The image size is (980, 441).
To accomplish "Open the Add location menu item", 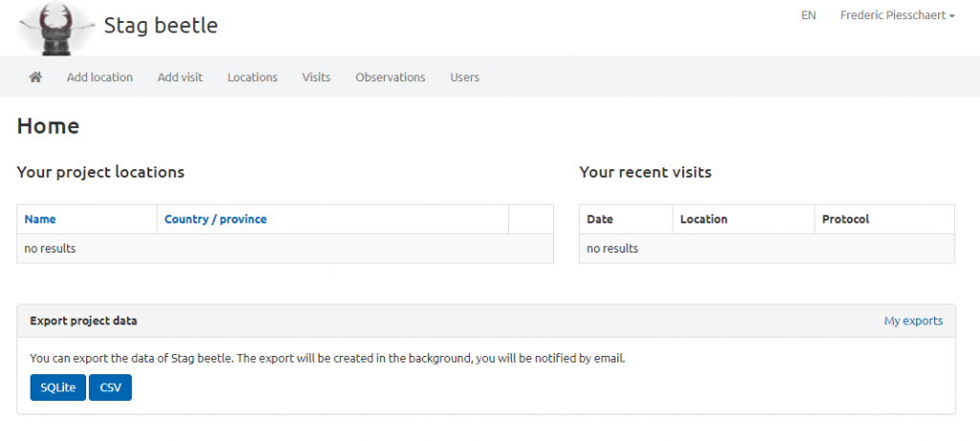I will pyautogui.click(x=100, y=77).
